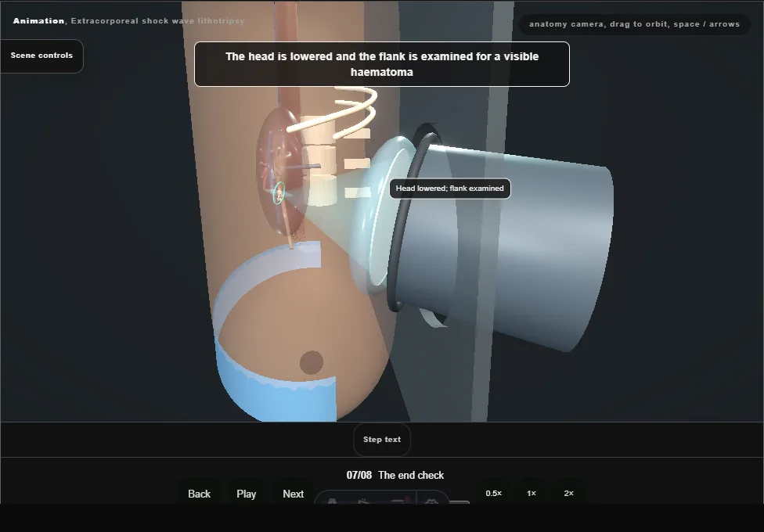Click the 'Animation' heading label
This screenshot has width=764, height=532.
[38, 21]
